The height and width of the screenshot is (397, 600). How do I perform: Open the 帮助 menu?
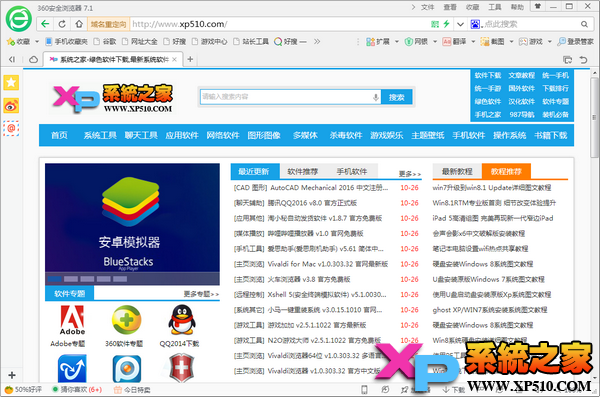pos(517,7)
